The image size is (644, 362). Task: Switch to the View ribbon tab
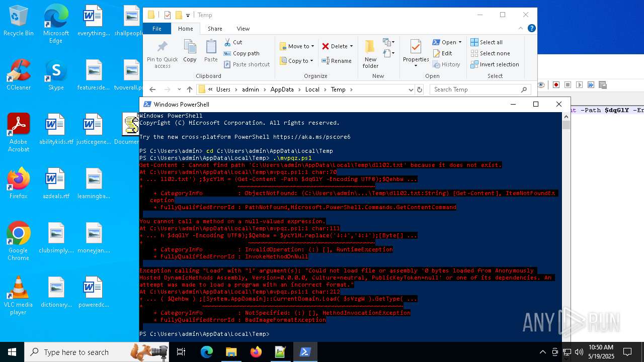243,29
